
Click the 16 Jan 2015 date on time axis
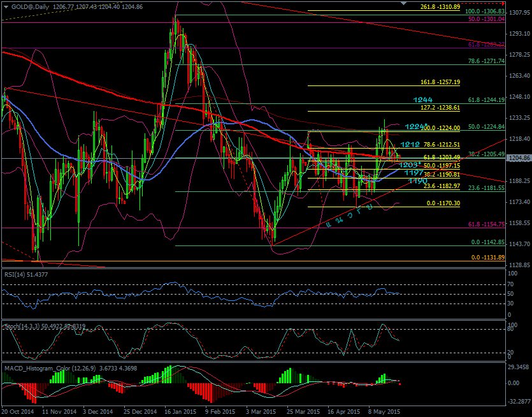pyautogui.click(x=180, y=411)
